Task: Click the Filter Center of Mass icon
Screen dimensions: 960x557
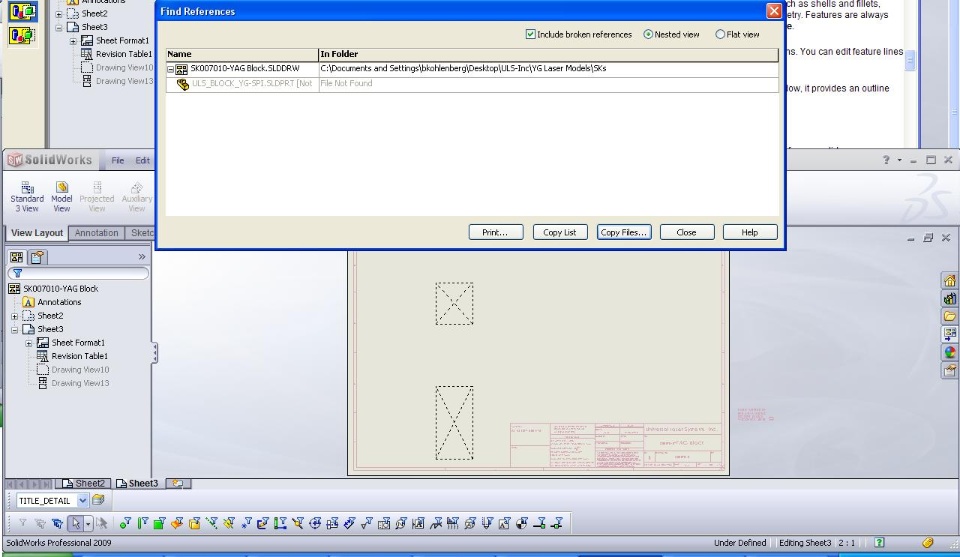Action: click(522, 523)
